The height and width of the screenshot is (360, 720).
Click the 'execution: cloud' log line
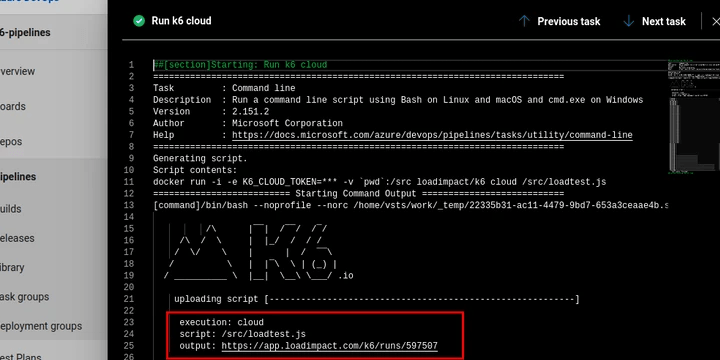click(x=221, y=322)
